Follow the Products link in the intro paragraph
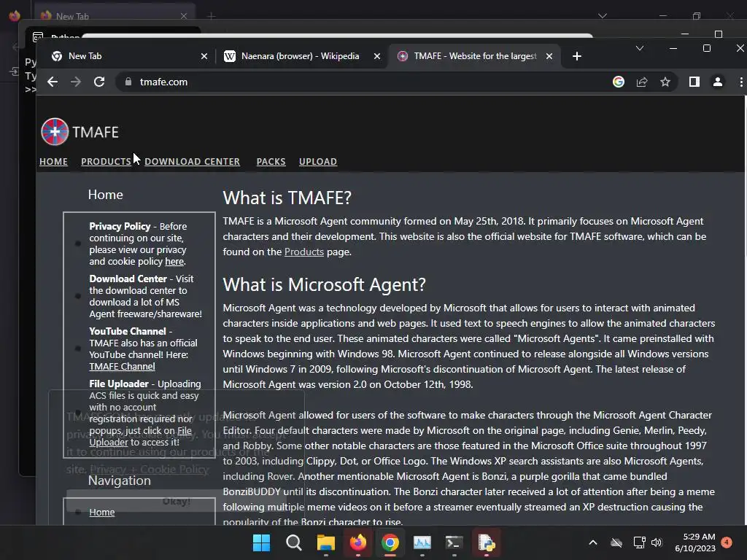 304,252
